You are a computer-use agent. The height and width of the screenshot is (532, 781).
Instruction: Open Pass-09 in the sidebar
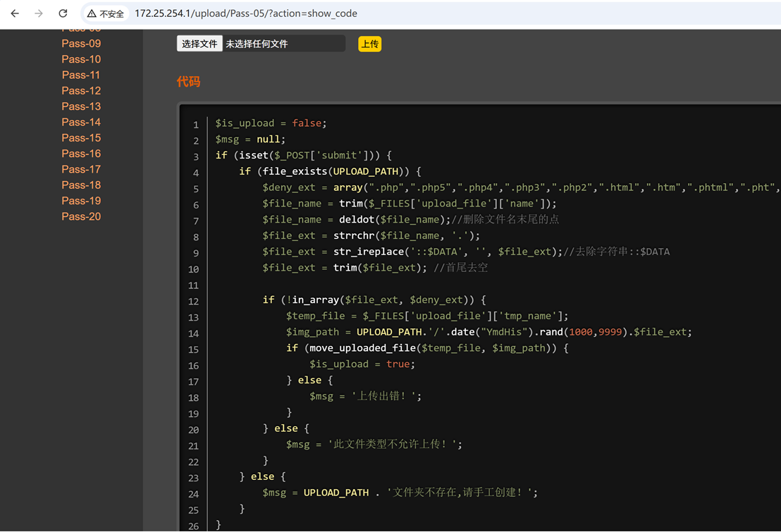coord(81,44)
